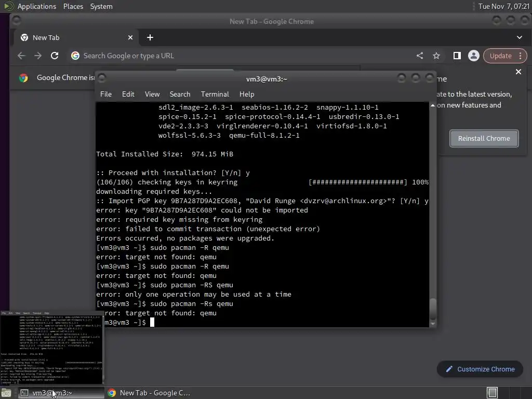Viewport: 532px width, 399px height.
Task: Open the System menu in top panel
Action: click(x=101, y=6)
